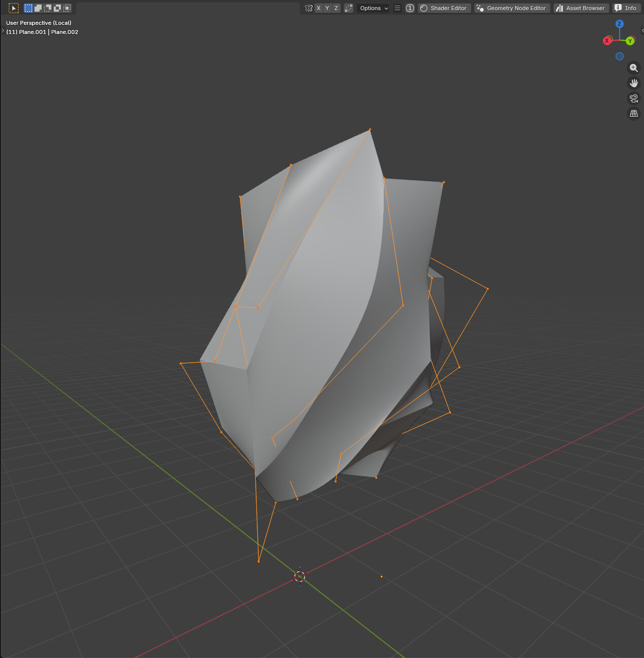Screen dimensions: 644x658
Task: Toggle X axis mirror
Action: click(x=319, y=8)
